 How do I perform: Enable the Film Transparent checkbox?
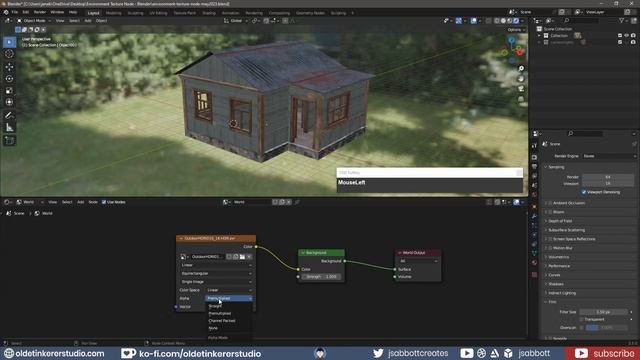tap(582, 319)
